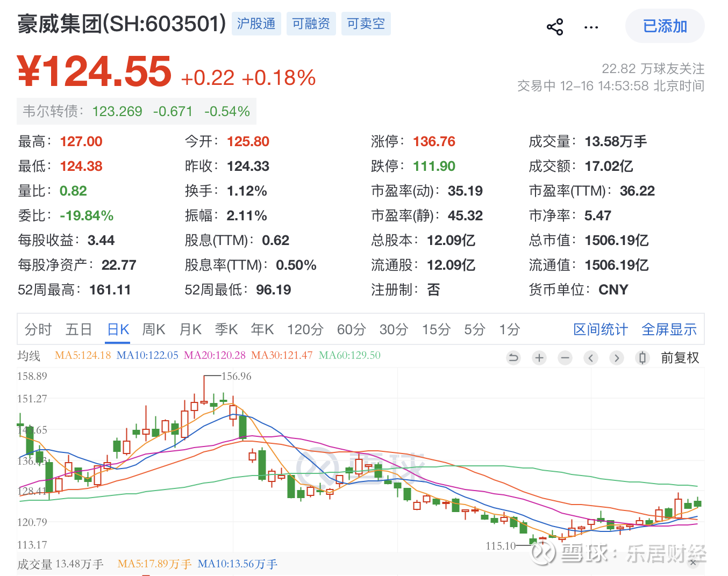
Task: Click the 总市值 value 1506.19亿
Action: pyautogui.click(x=617, y=240)
